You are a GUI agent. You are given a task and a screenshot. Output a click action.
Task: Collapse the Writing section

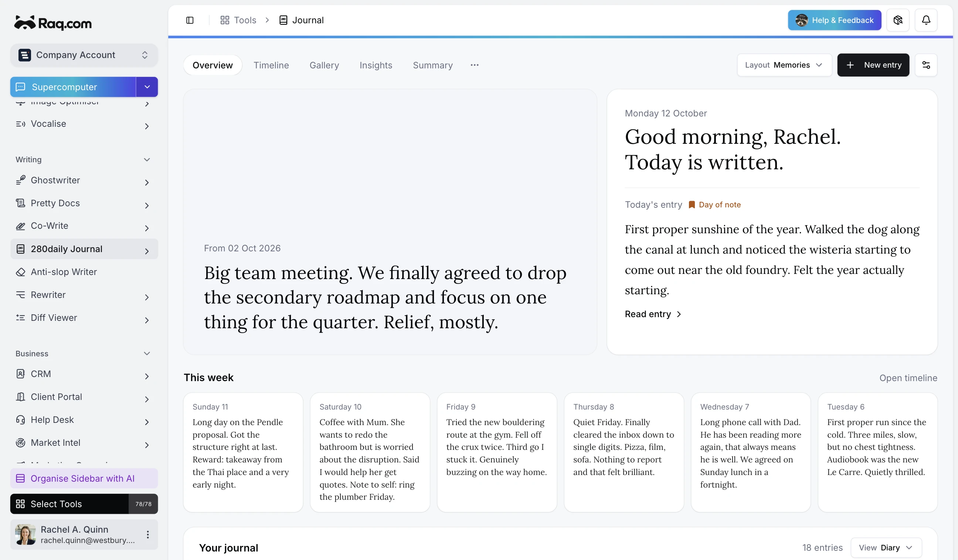pyautogui.click(x=147, y=160)
